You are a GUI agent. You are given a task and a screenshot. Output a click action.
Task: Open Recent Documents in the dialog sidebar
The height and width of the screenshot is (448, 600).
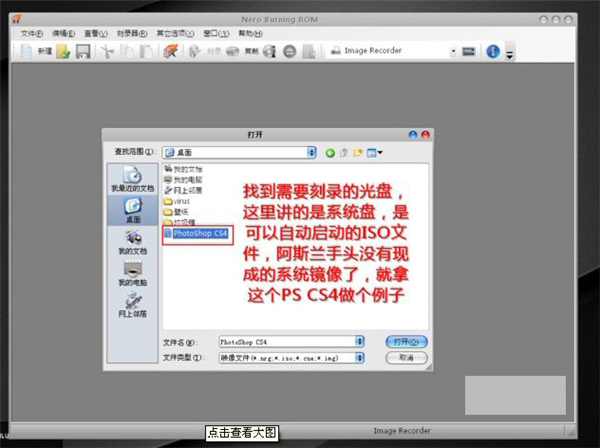point(131,178)
